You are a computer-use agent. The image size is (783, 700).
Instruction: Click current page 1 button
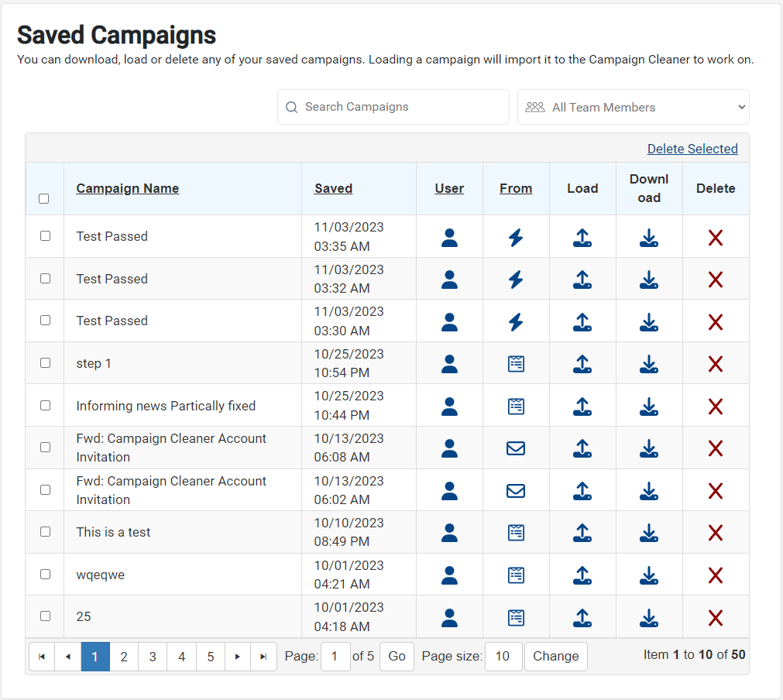pyautogui.click(x=95, y=657)
